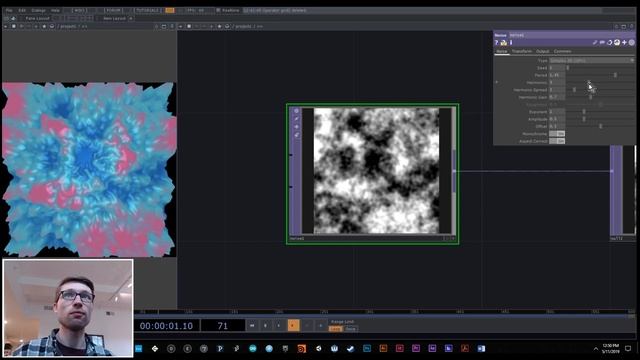
Task: Select the noise node viewer thumbnail
Action: [x=376, y=171]
